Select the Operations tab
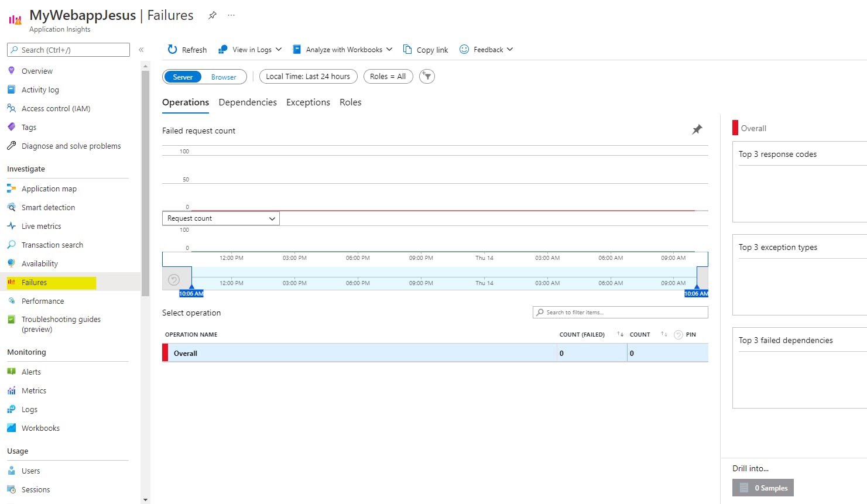 point(186,102)
